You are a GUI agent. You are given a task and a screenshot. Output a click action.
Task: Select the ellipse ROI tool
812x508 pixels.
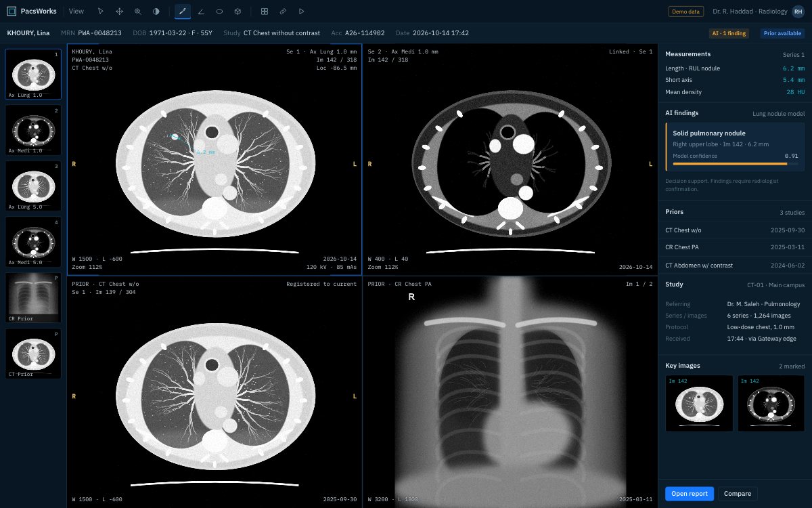(x=219, y=12)
